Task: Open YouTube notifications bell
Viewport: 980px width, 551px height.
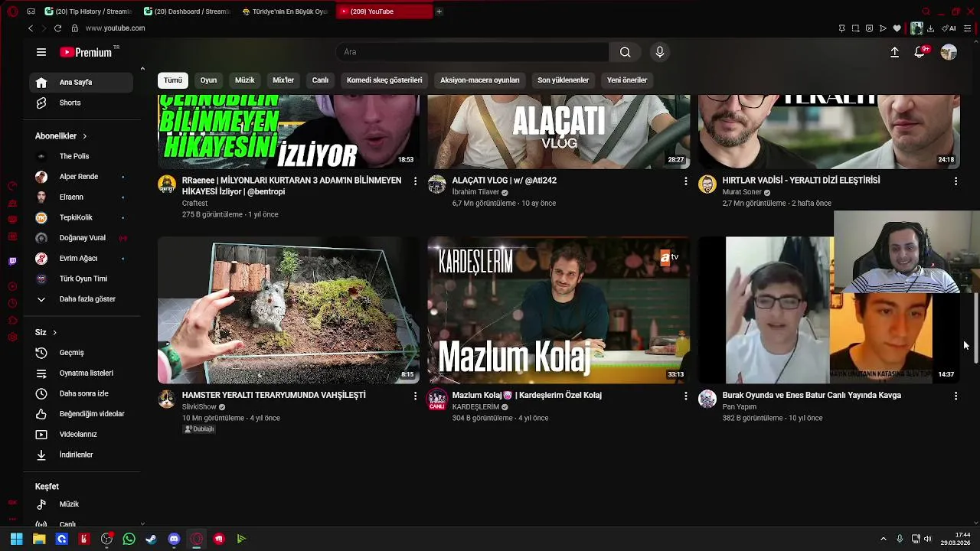Action: (920, 52)
